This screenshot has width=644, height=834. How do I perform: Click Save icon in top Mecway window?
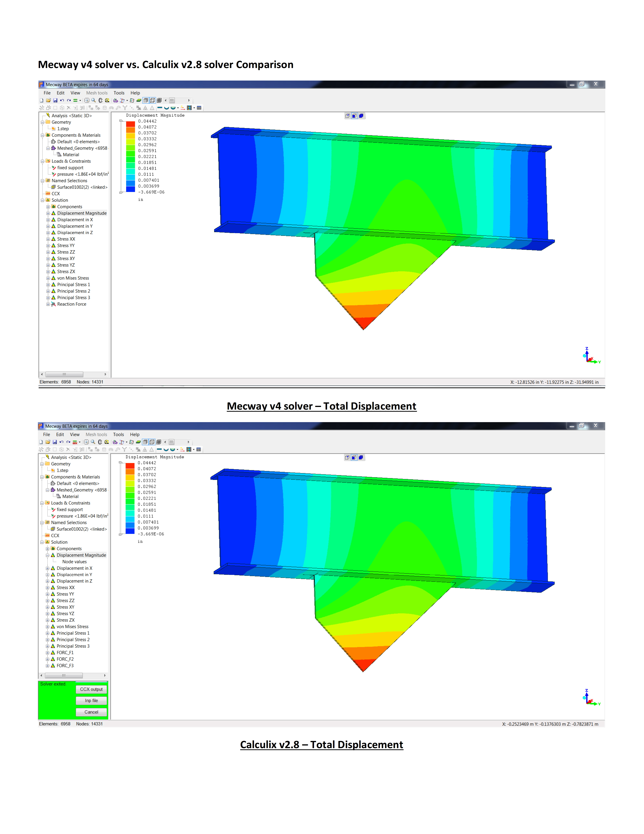55,100
